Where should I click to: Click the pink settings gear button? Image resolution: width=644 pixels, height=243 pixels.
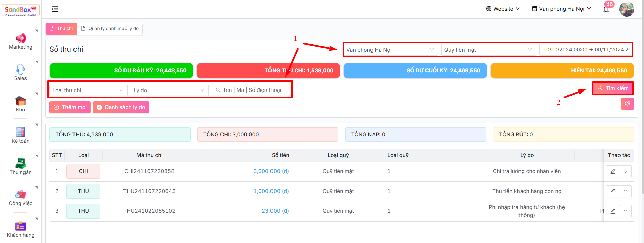(x=627, y=104)
